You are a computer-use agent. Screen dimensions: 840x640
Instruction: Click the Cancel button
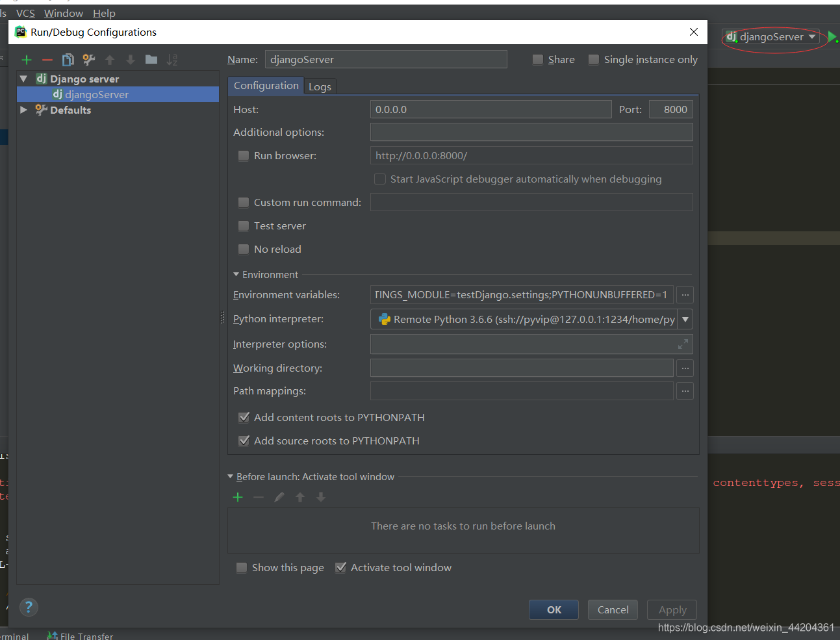(x=613, y=610)
